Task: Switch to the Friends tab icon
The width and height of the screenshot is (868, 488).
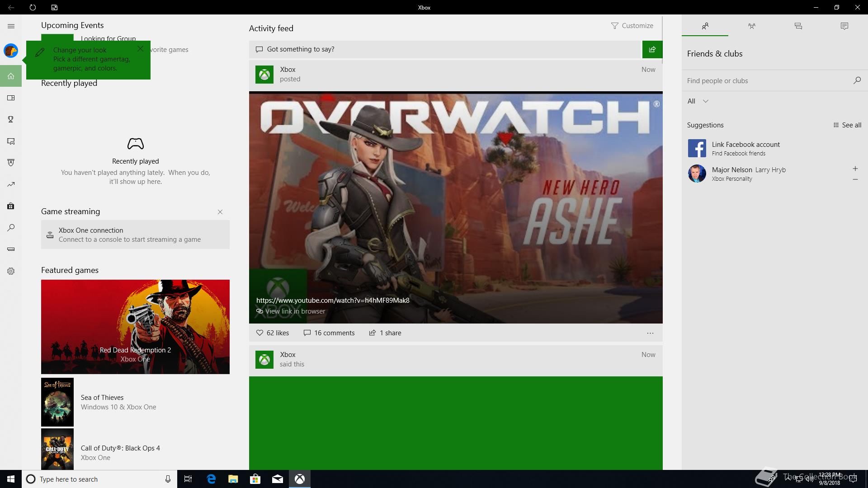Action: pyautogui.click(x=705, y=26)
